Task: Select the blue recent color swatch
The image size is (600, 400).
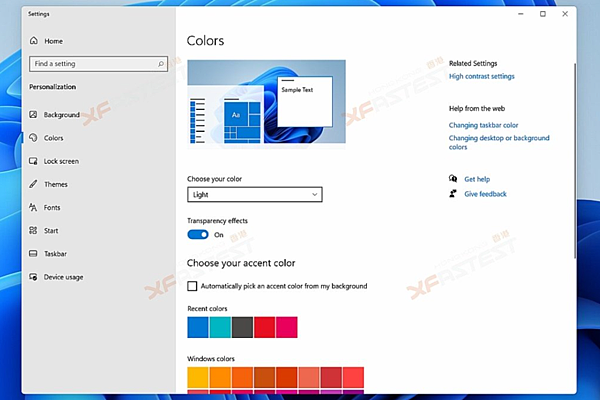Action: (198, 327)
